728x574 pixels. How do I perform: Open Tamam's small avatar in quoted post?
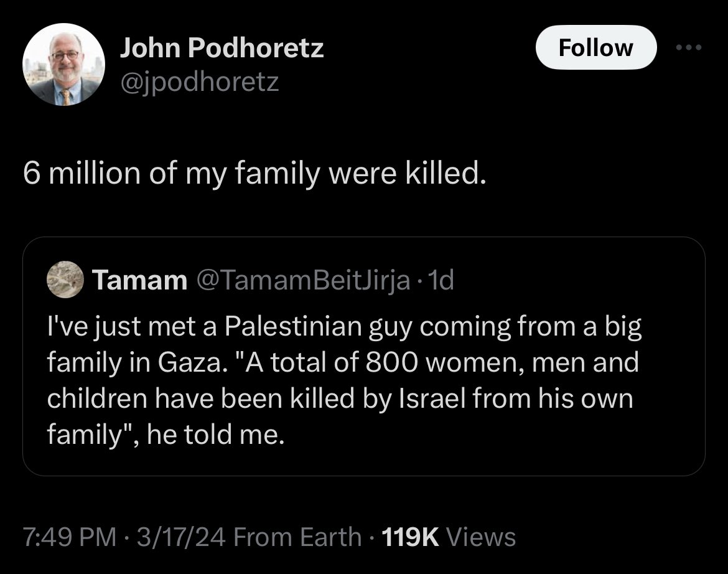pyautogui.click(x=65, y=281)
